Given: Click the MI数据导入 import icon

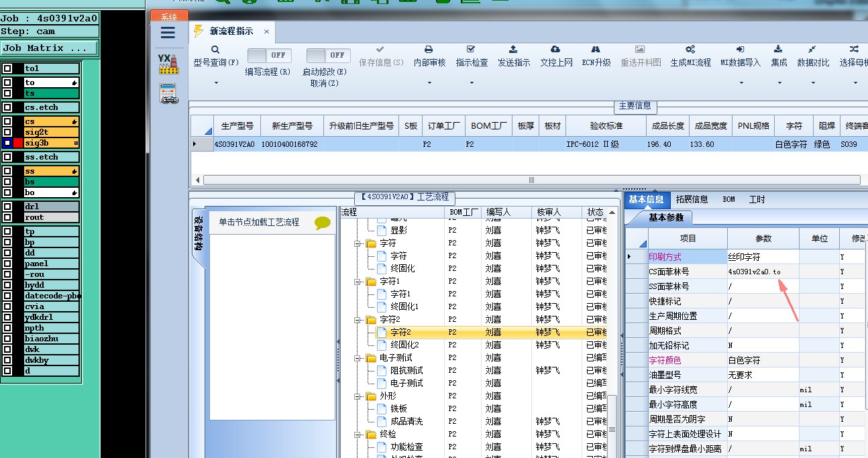Looking at the screenshot, I should pyautogui.click(x=741, y=50).
